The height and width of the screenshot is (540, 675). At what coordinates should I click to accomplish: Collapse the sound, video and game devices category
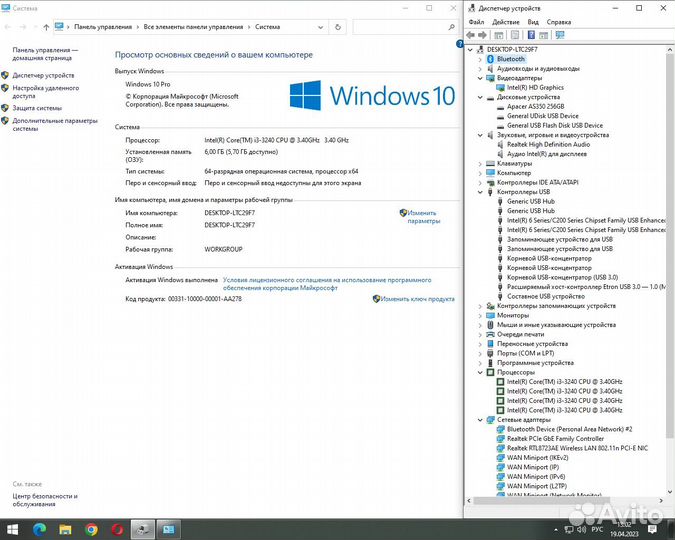(480, 135)
